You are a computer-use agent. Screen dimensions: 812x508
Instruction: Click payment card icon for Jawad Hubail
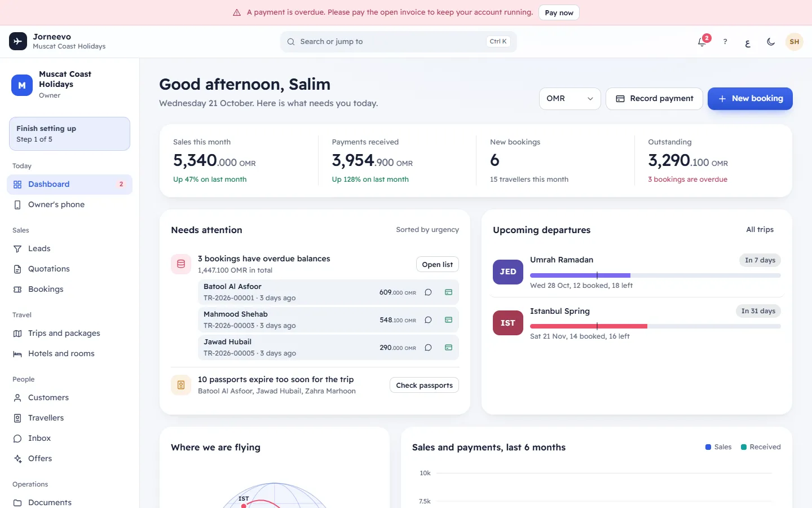click(x=448, y=348)
